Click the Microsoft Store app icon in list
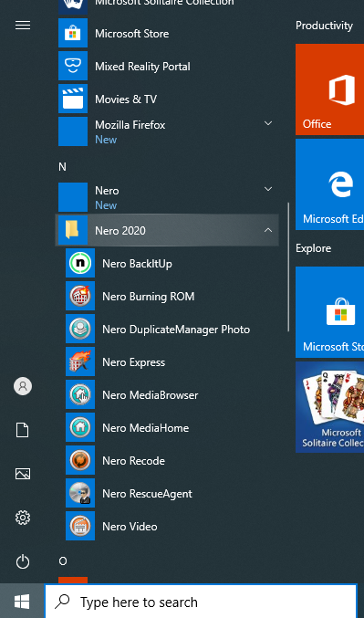This screenshot has width=364, height=618. click(73, 33)
